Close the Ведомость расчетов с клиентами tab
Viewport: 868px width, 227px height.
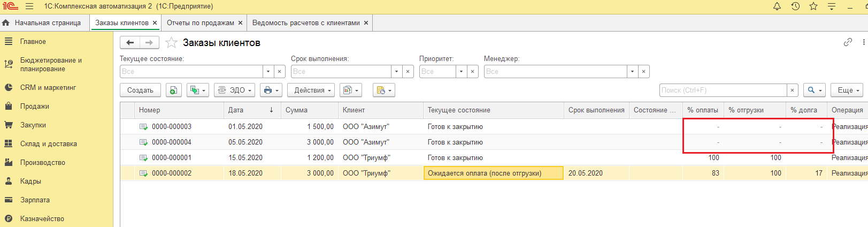click(366, 23)
